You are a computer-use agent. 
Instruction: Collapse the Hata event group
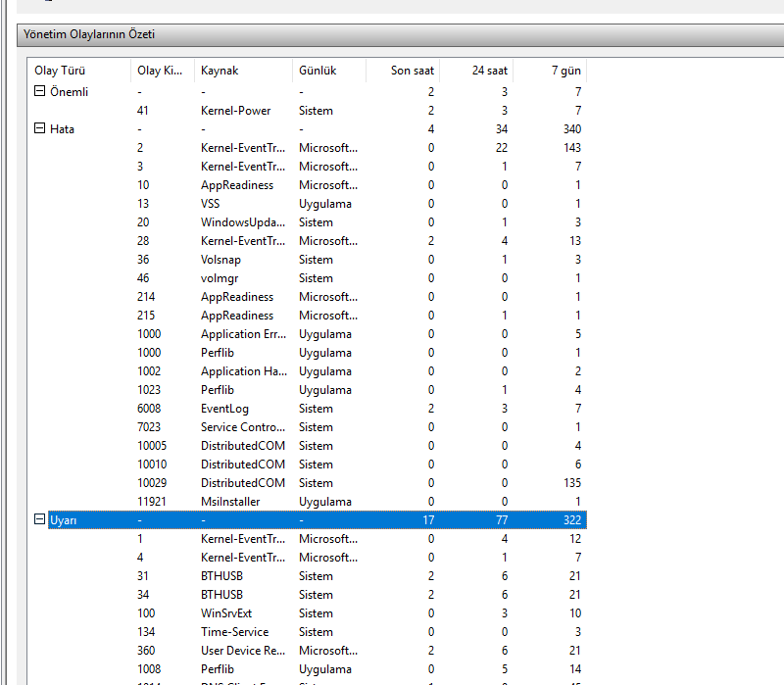click(39, 128)
